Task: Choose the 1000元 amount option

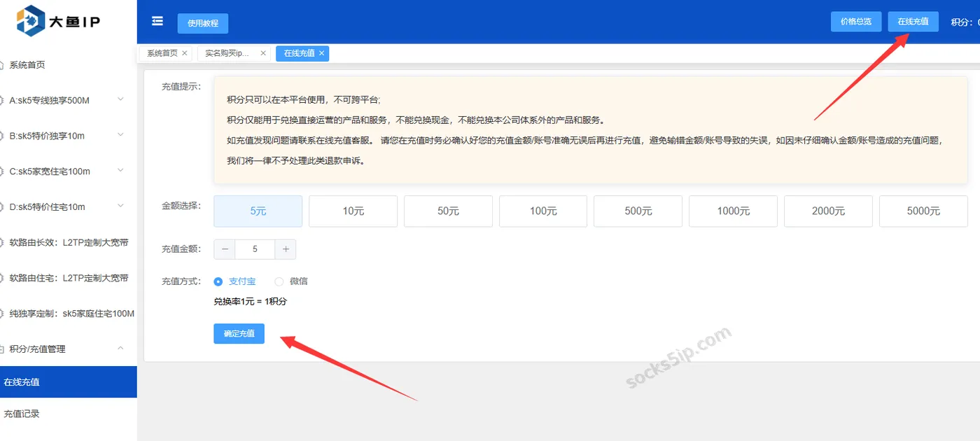Action: 733,211
